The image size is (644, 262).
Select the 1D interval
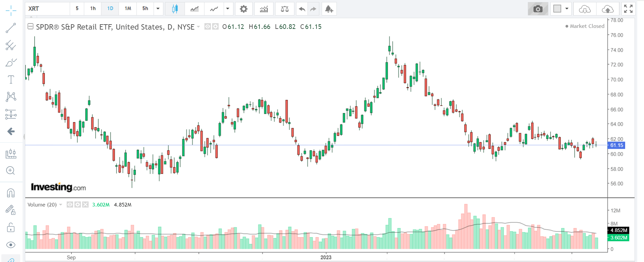click(110, 9)
